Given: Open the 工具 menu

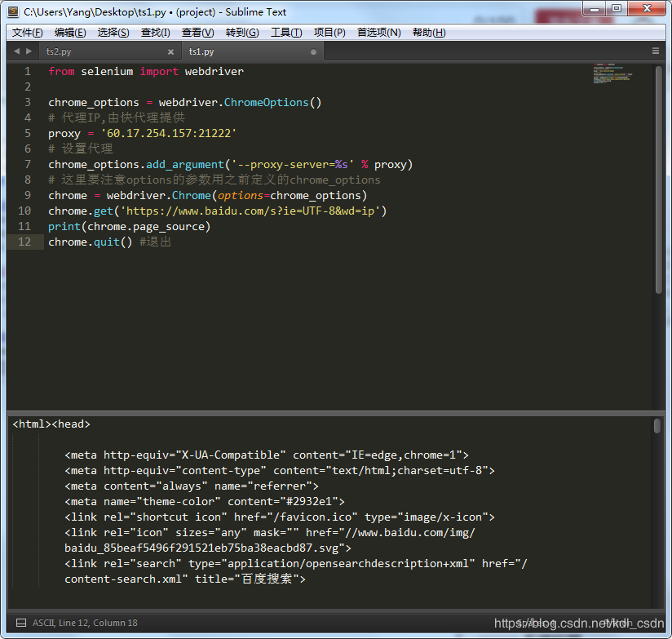Looking at the screenshot, I should coord(285,32).
